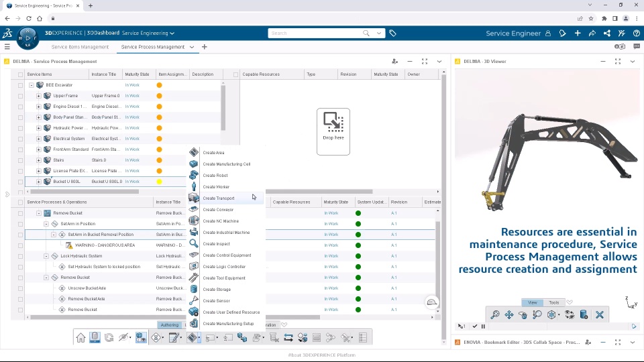Click the hide/show eye icon in action bar
This screenshot has width=644, height=362.
pos(123,338)
